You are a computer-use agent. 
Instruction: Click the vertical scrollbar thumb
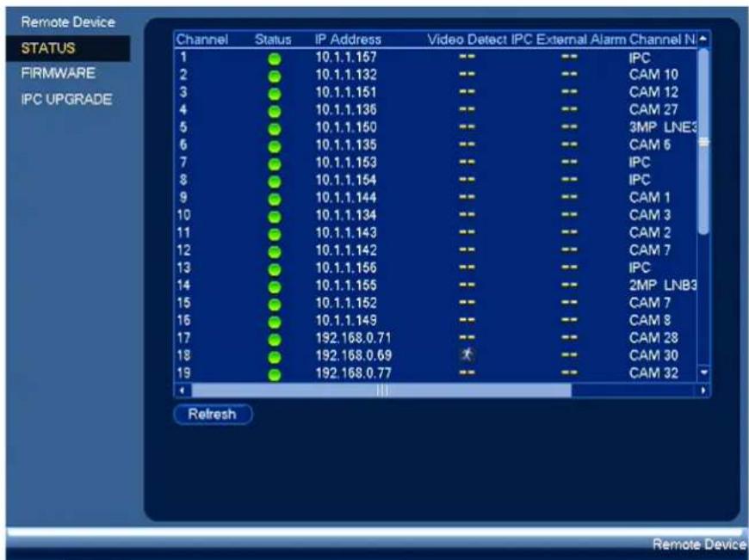coord(703,142)
